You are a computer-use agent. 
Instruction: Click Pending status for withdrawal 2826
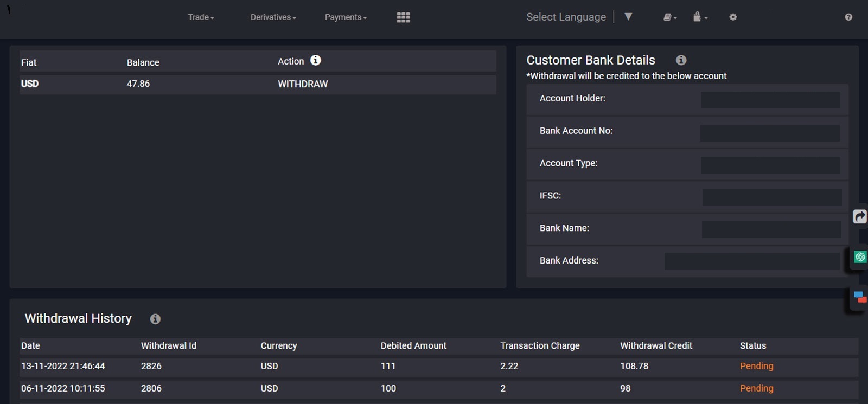756,366
